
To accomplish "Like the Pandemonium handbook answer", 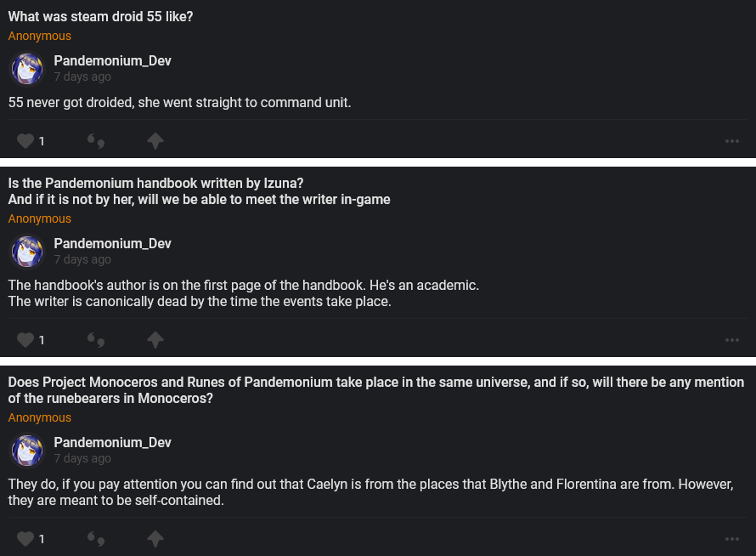I will 26,340.
